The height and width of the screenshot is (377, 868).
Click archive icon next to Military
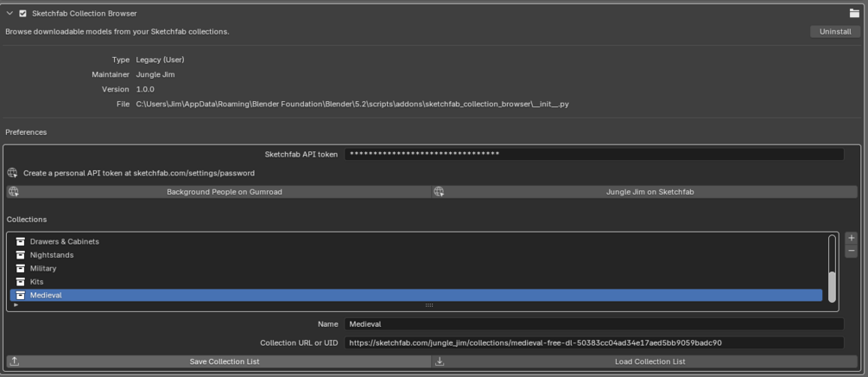21,268
